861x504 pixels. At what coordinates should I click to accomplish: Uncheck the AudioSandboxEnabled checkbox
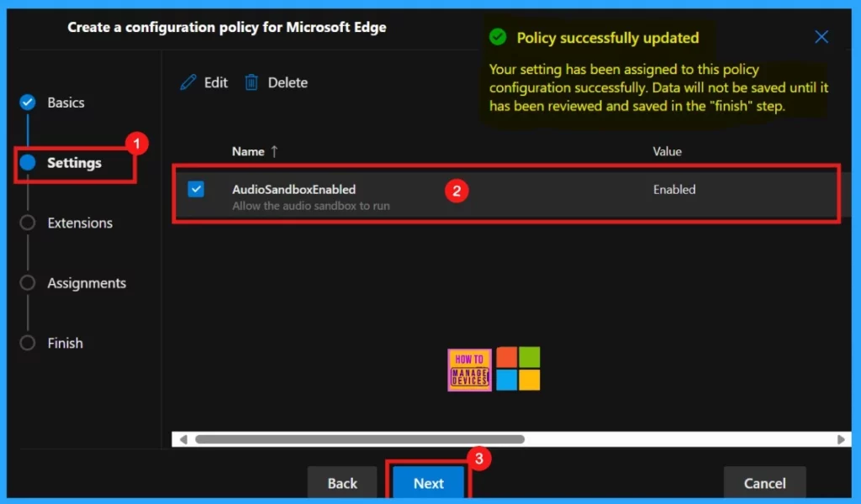coord(196,189)
